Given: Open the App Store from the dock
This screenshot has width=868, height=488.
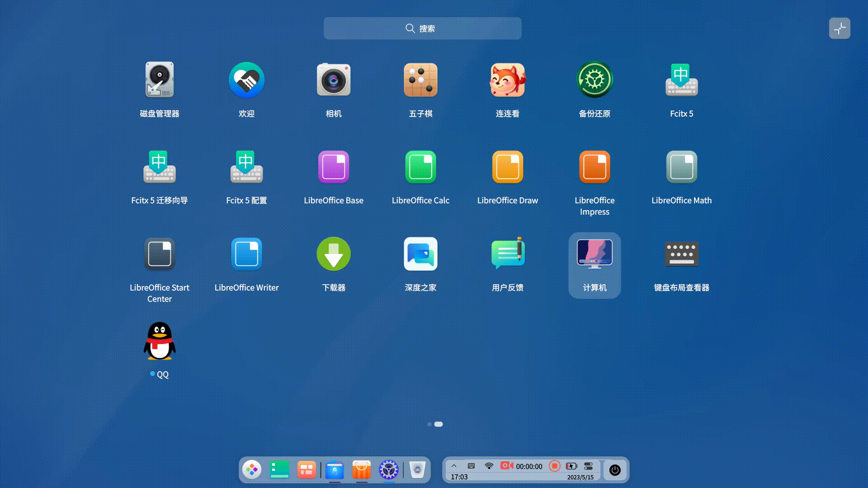Looking at the screenshot, I should point(362,470).
